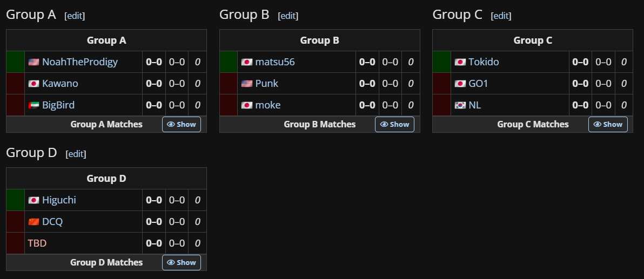Click the green cell beside Higuchi

pyautogui.click(x=15, y=200)
